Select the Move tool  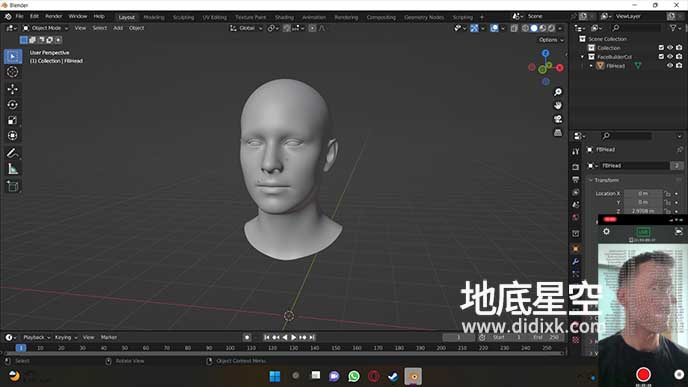(13, 89)
